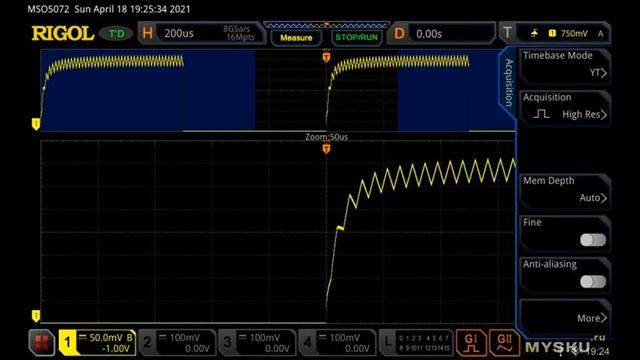Tap channel 1 50.0mV vertical scale
640x360 pixels.
[x=106, y=338]
